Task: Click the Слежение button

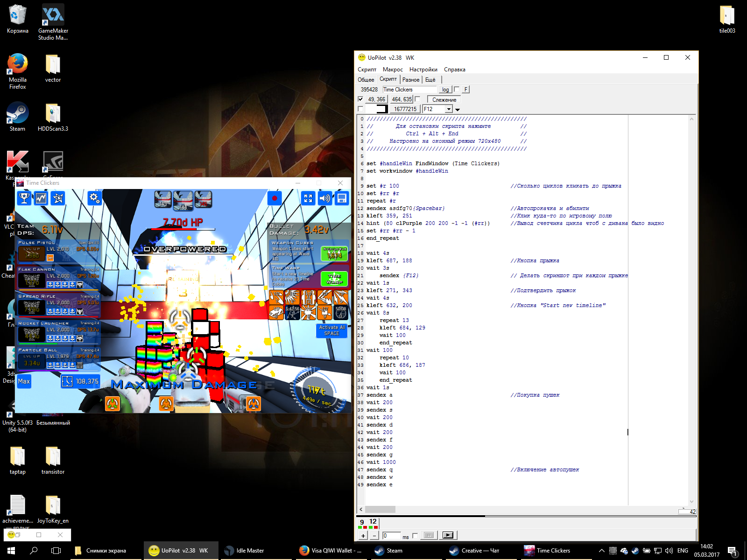Action: pyautogui.click(x=444, y=99)
